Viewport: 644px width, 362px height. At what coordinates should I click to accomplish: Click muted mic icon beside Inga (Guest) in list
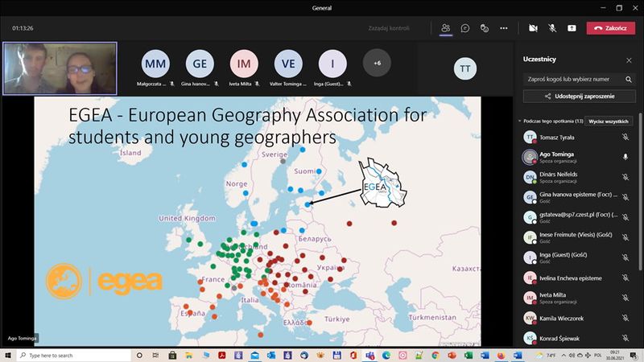625,257
